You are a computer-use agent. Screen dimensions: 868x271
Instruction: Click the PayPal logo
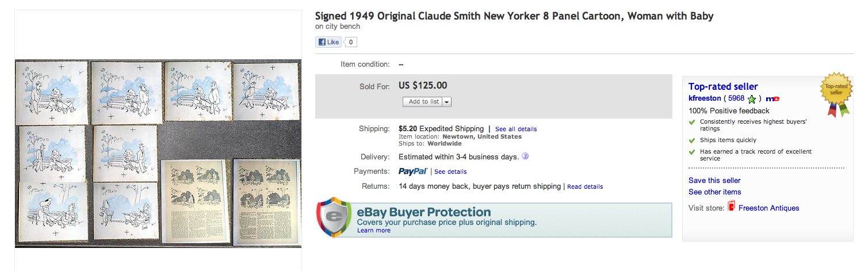click(x=412, y=171)
